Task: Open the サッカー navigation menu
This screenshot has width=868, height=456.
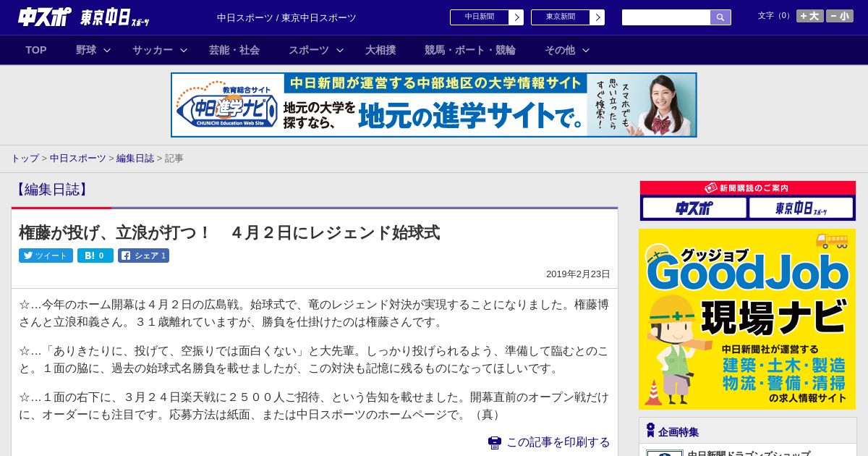Action: point(153,50)
